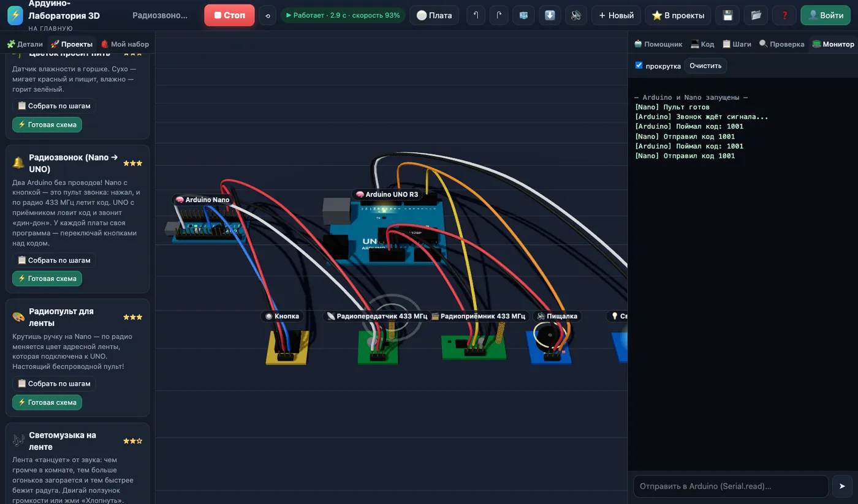Click the Кнопка component label
The image size is (858, 504).
(x=283, y=316)
